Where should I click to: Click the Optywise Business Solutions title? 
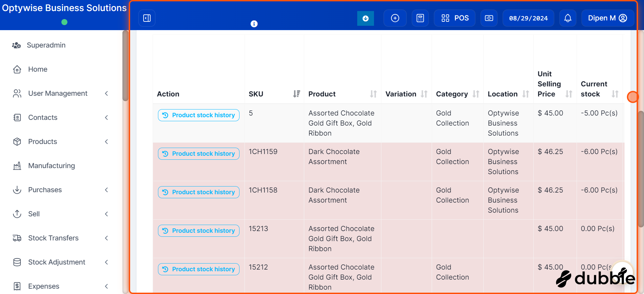pos(64,8)
